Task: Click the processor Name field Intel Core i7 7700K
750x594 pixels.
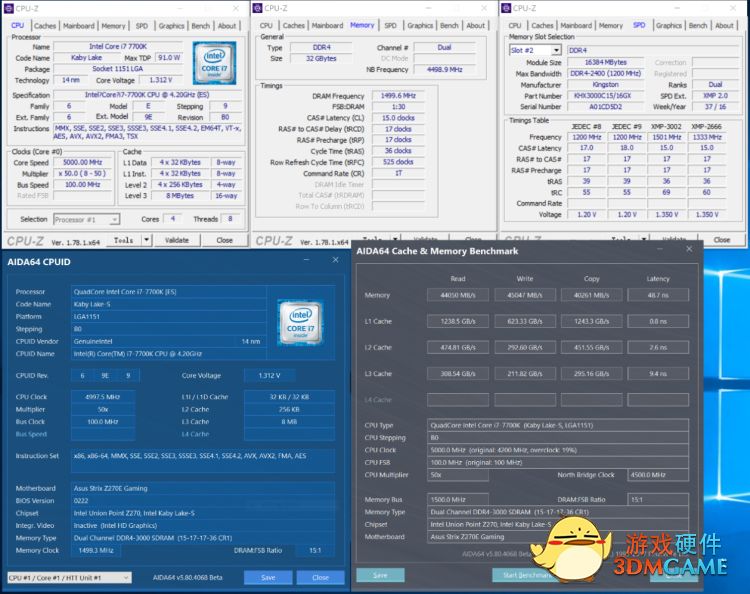Action: click(118, 46)
